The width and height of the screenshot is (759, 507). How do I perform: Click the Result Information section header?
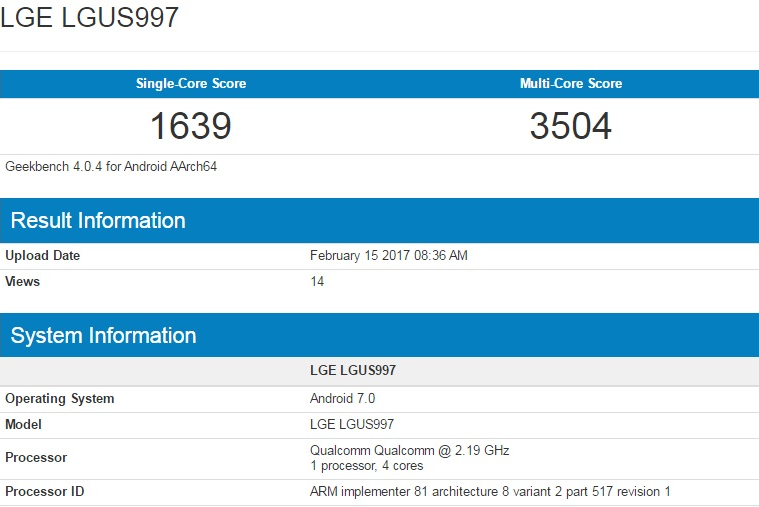point(98,221)
